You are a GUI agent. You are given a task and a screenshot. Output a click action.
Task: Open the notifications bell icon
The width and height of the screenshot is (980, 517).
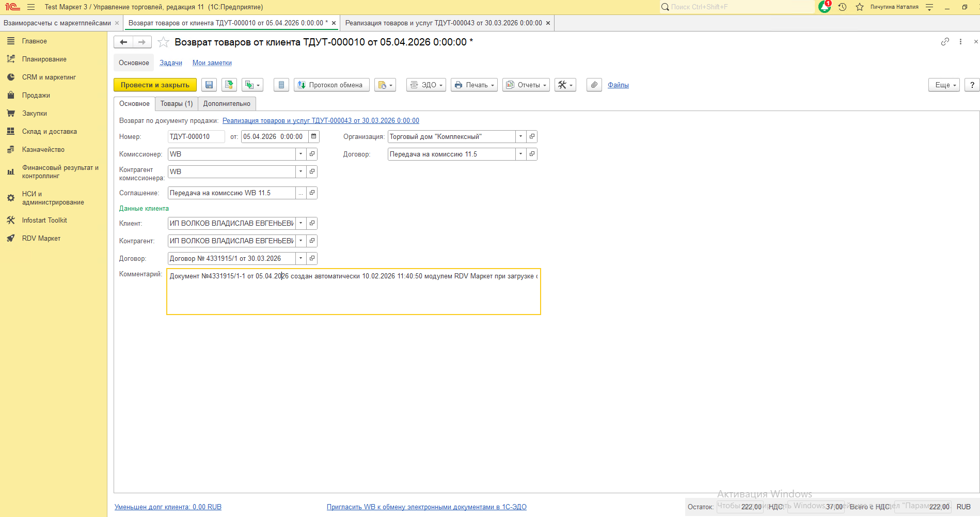(825, 7)
